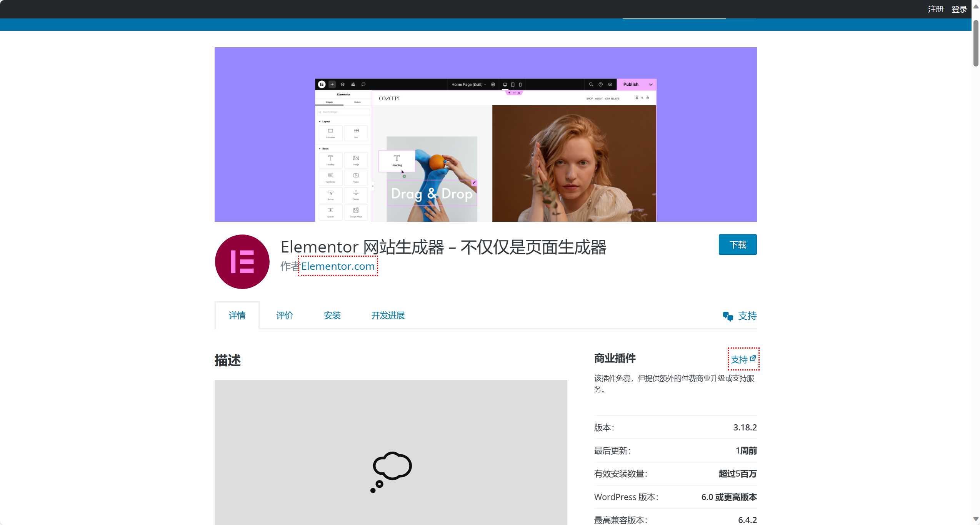Click the paragraph '该插件免费，但提供额外的付费…'
980x525 pixels.
click(674, 384)
